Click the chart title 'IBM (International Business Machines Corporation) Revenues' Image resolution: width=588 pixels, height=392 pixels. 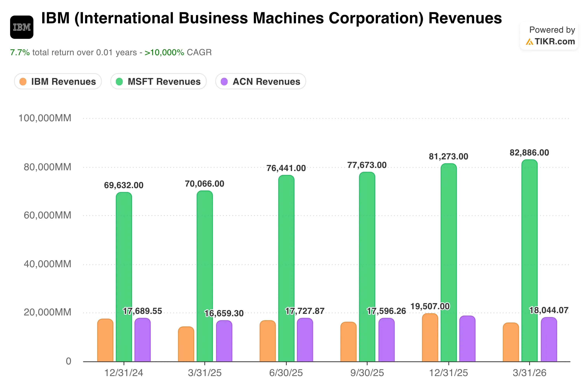coord(271,18)
